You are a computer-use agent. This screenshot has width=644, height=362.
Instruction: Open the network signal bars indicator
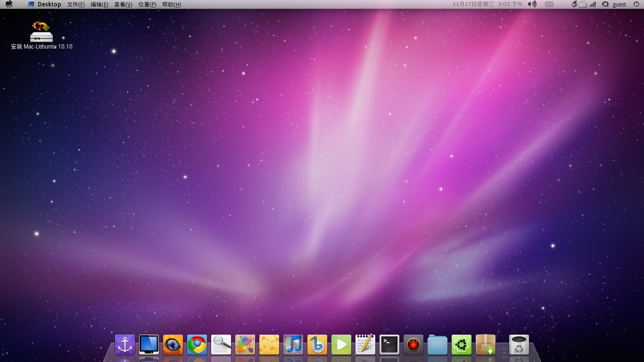pyautogui.click(x=593, y=4)
